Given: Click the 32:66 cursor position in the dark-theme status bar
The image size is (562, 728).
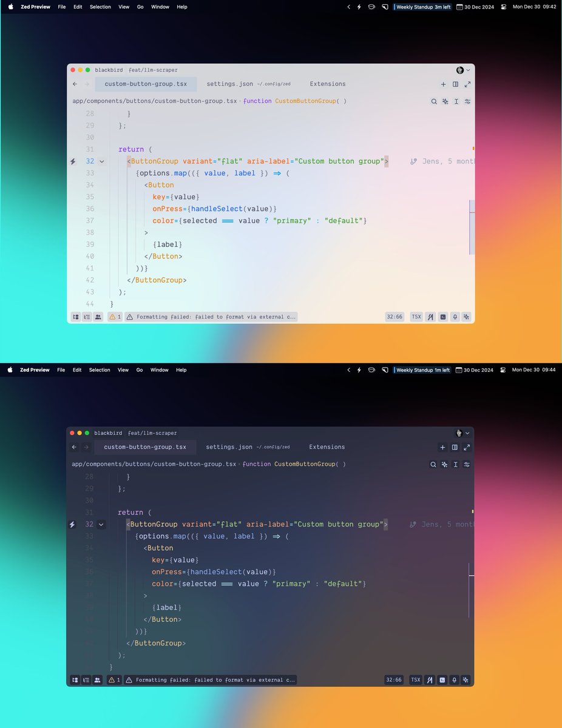Looking at the screenshot, I should (394, 680).
